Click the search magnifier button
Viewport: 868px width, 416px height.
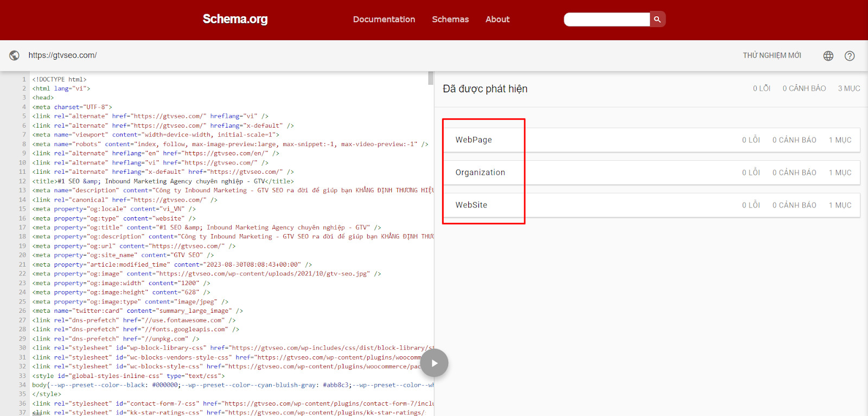[x=657, y=20]
